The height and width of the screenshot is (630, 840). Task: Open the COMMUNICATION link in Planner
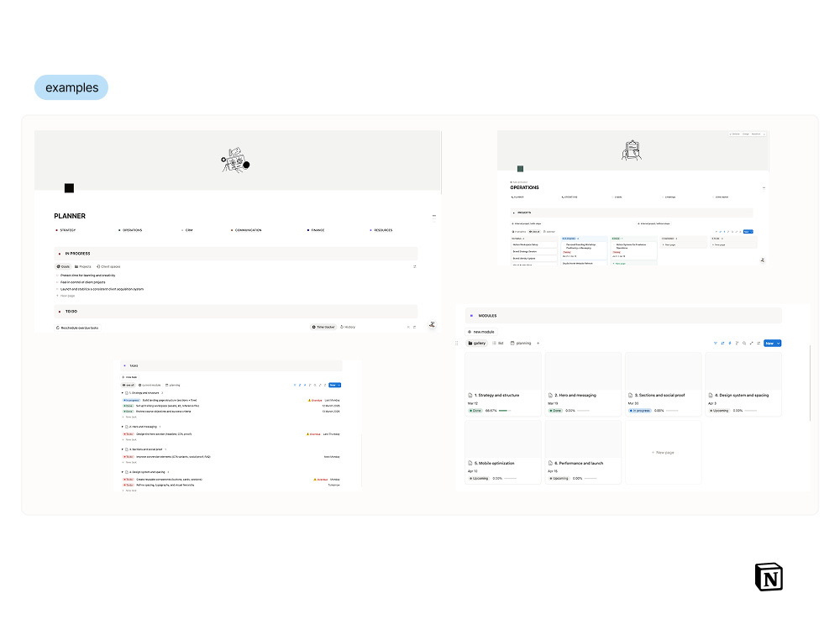[x=246, y=230]
